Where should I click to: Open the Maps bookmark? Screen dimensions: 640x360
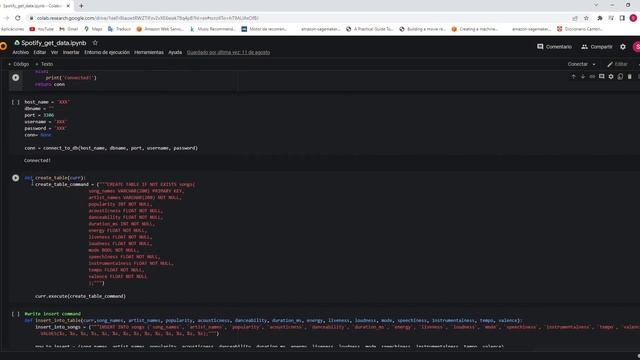tap(93, 29)
